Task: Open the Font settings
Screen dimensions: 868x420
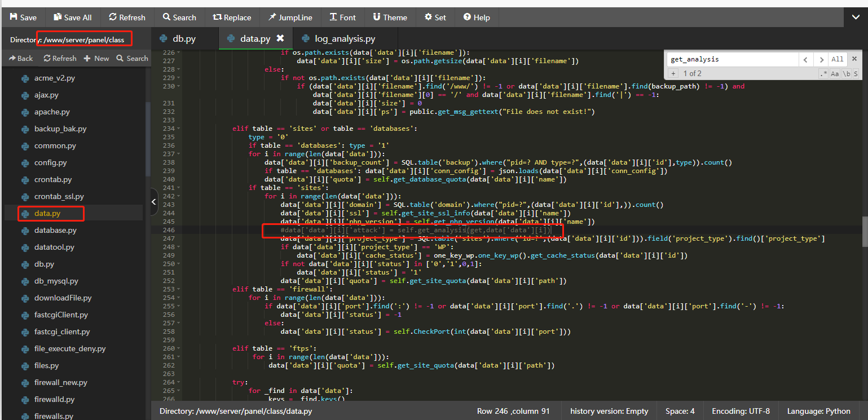Action: (x=342, y=17)
